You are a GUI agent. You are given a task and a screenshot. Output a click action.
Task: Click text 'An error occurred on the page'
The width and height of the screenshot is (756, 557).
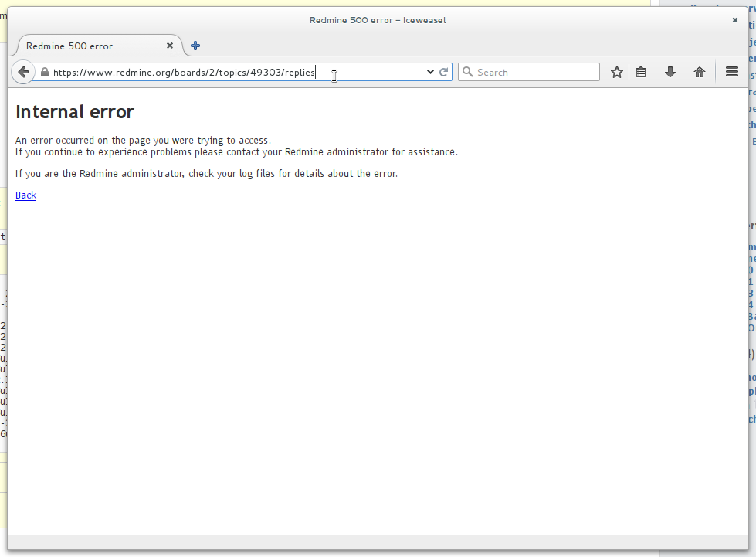83,141
